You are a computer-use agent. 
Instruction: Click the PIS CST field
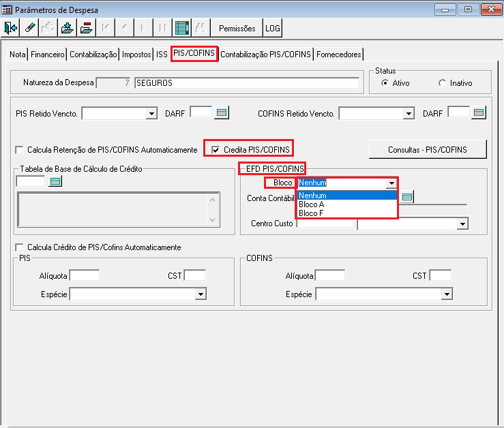coord(195,275)
